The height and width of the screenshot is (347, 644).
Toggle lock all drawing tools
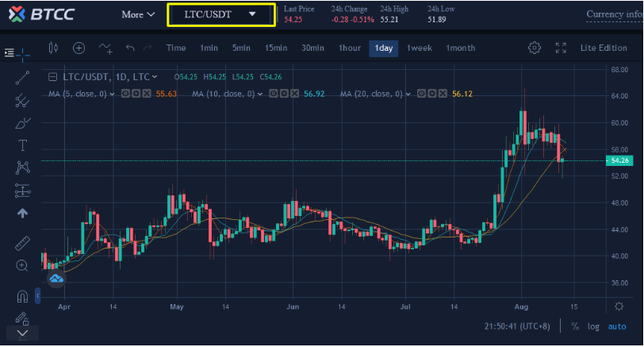21,318
